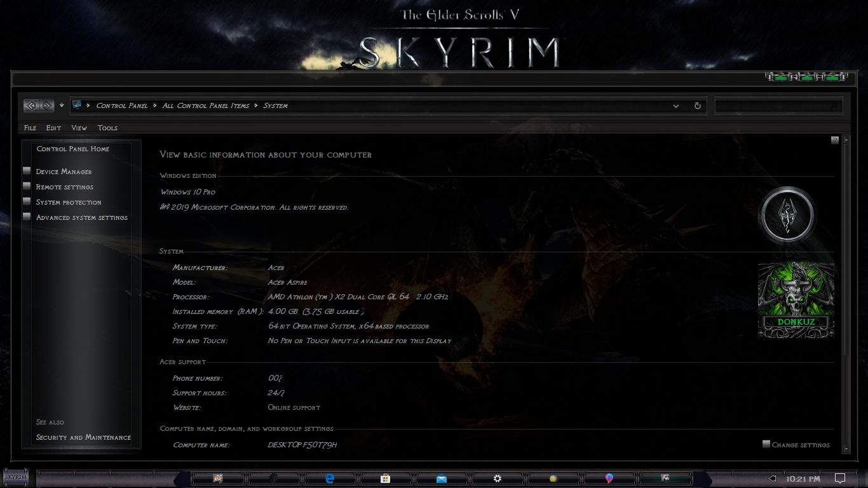Open address bar history dropdown
Screen dimensions: 868x488
[x=676, y=106]
